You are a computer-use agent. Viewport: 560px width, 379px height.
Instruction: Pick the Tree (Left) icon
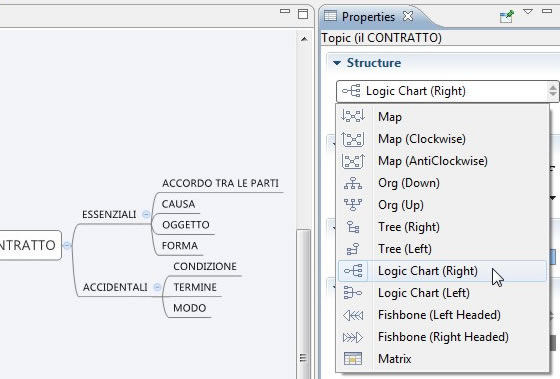(353, 249)
